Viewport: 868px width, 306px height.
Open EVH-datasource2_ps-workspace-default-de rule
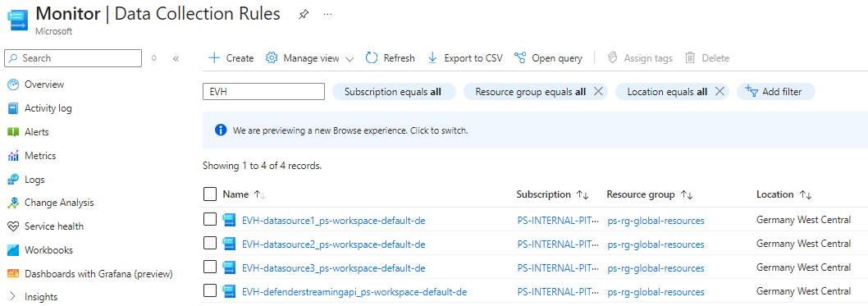click(x=334, y=244)
